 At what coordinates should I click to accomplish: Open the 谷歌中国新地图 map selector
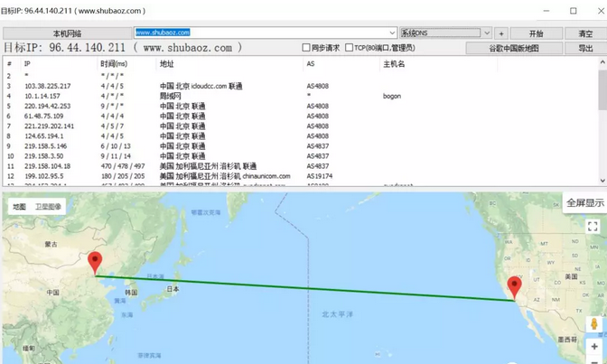(514, 48)
